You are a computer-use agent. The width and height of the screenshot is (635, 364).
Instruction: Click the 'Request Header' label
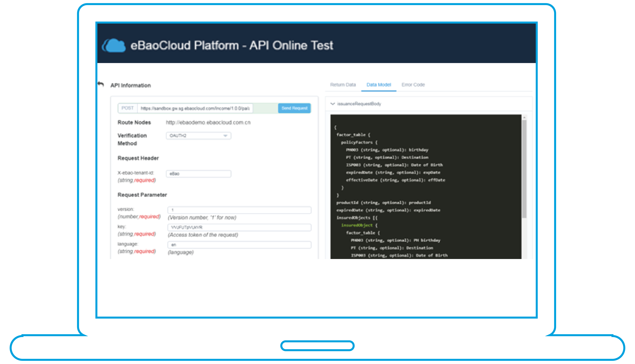(138, 158)
